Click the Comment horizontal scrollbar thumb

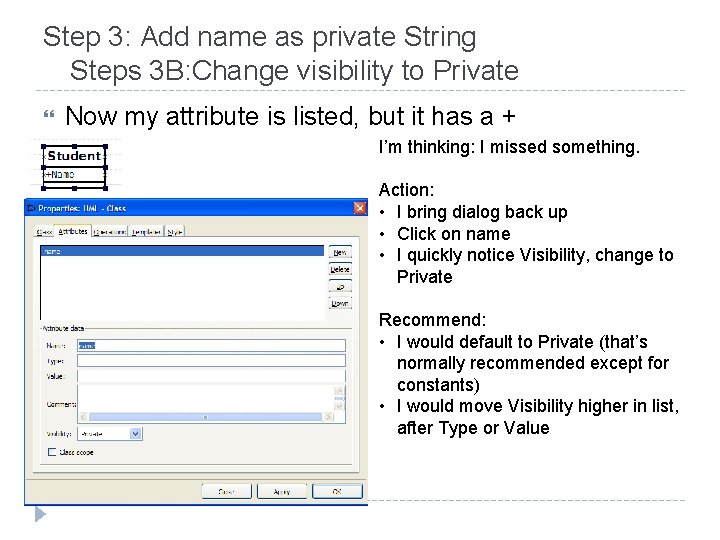pos(205,417)
